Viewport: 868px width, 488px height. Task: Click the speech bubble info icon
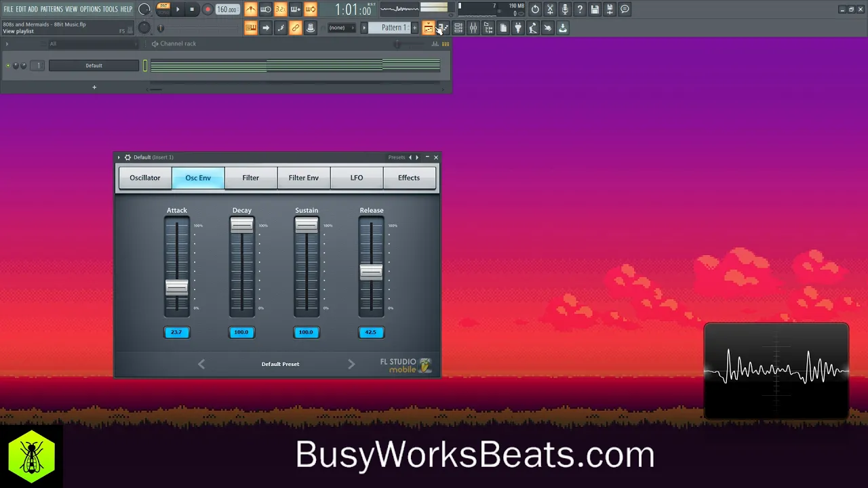point(625,9)
